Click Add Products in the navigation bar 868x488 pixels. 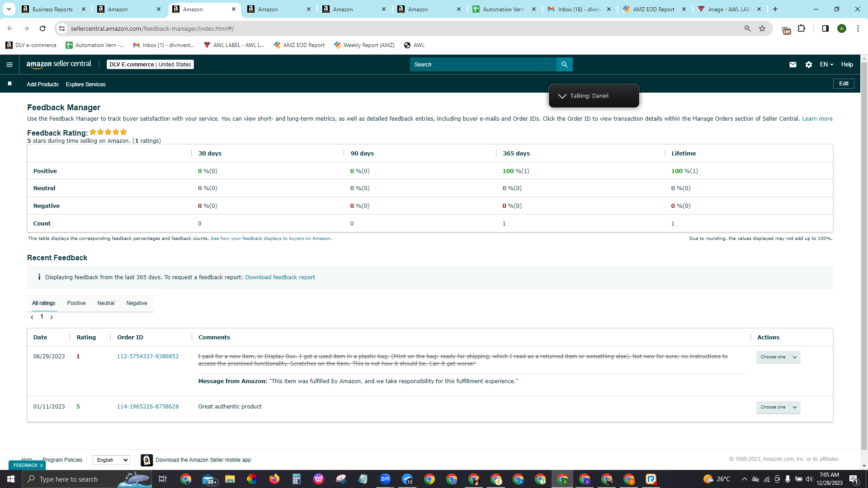pyautogui.click(x=42, y=84)
